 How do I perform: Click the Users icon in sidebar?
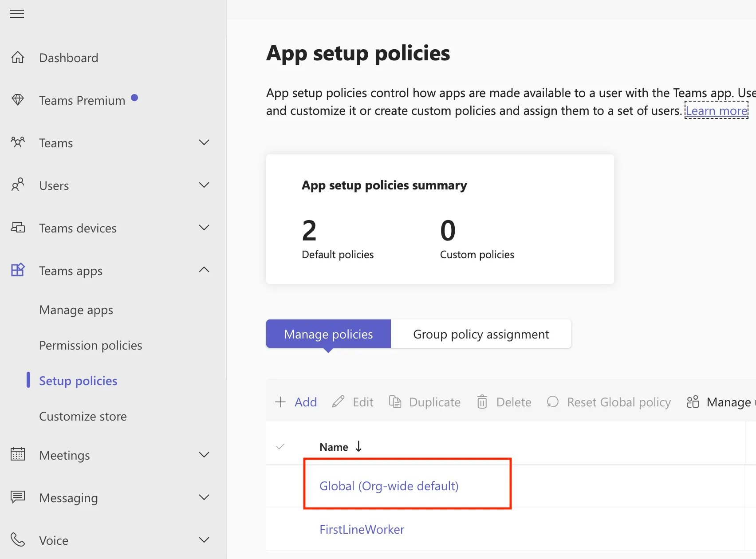click(18, 185)
